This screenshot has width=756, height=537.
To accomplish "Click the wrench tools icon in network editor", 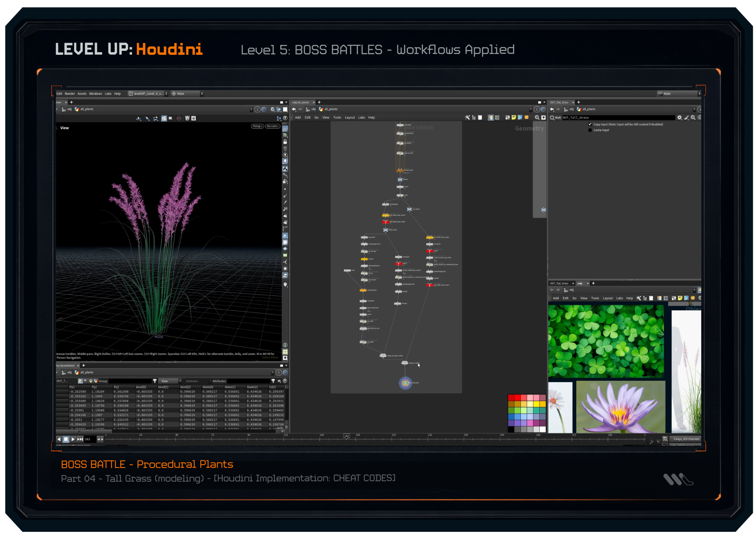I will (467, 117).
